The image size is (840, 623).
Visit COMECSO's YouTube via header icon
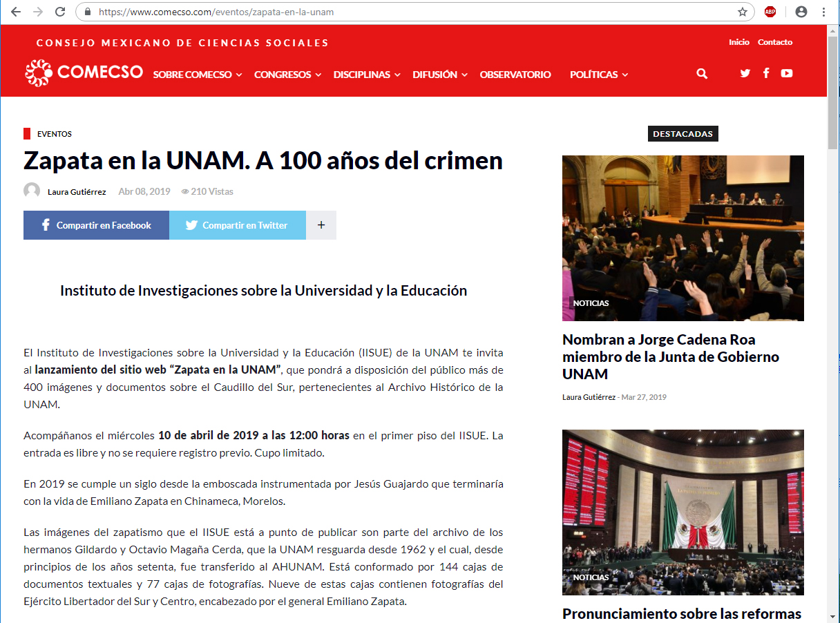tap(787, 73)
